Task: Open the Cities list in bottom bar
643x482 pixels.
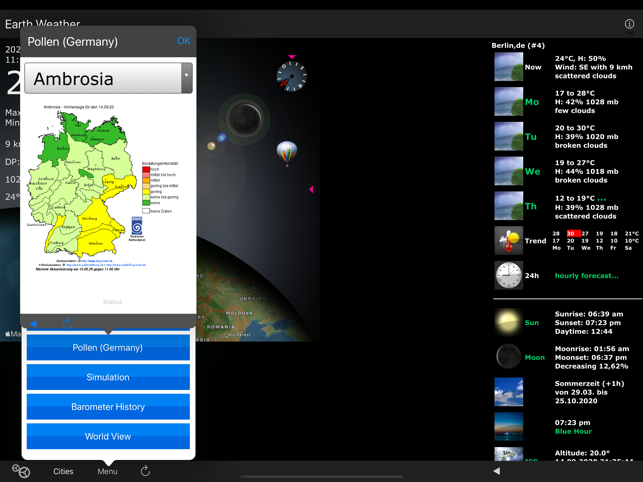Action: click(x=63, y=471)
